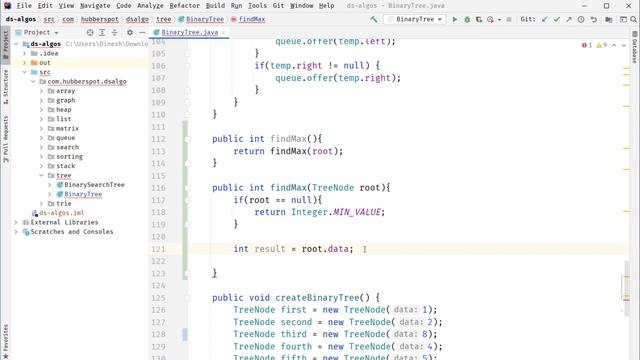
Task: Click the Stop square button
Action: (509, 19)
